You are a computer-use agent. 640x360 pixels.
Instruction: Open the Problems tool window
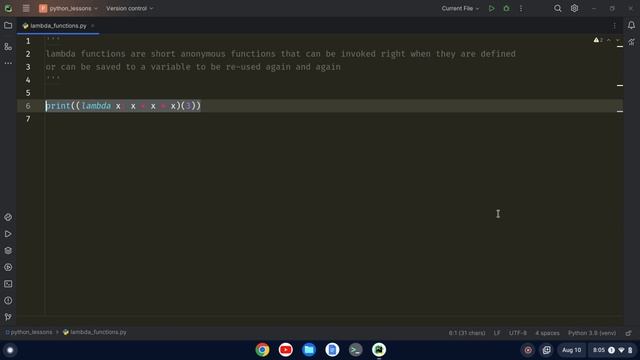(x=8, y=300)
